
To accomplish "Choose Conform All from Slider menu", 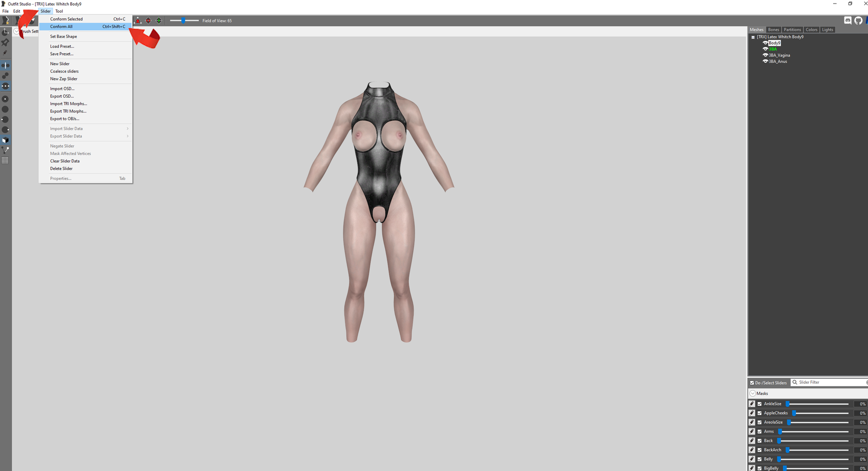I will (x=85, y=27).
